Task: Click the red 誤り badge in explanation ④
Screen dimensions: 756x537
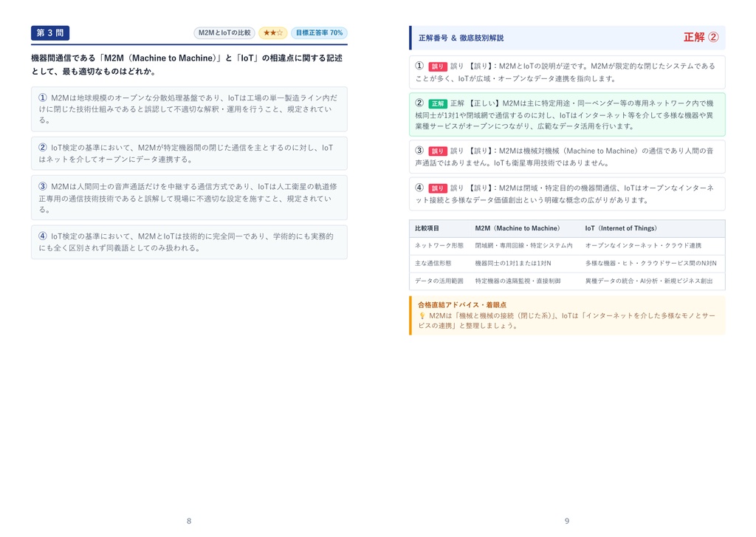Action: [x=438, y=188]
